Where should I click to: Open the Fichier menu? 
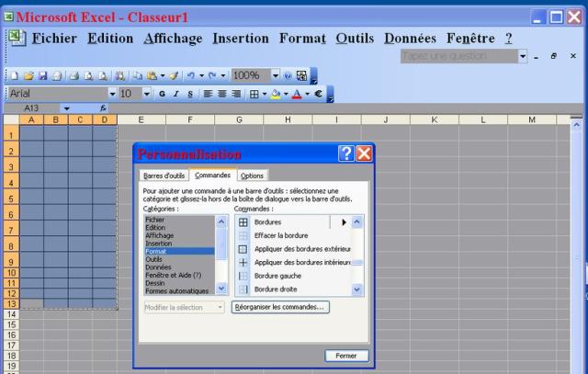pyautogui.click(x=54, y=39)
